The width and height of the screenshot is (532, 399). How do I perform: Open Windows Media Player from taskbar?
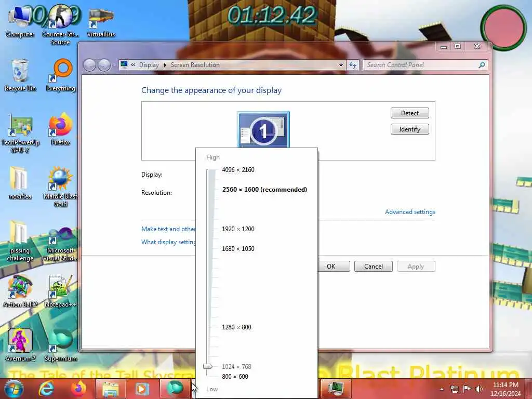tap(142, 389)
